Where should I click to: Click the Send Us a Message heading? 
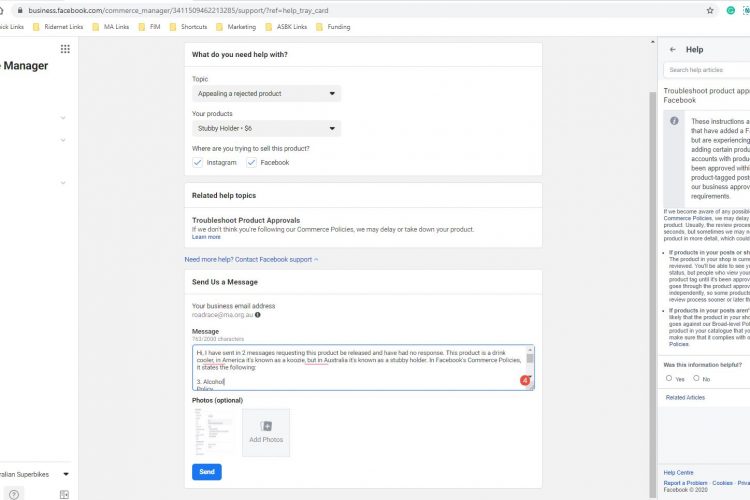tap(225, 282)
